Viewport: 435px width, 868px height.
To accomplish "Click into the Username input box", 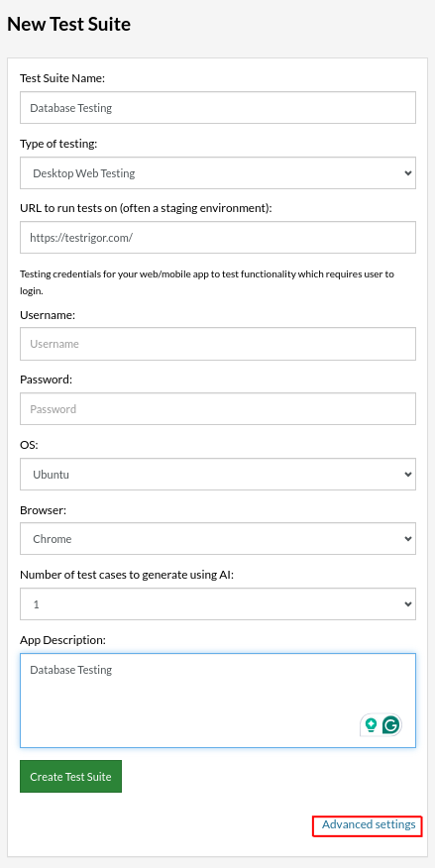I will point(218,344).
